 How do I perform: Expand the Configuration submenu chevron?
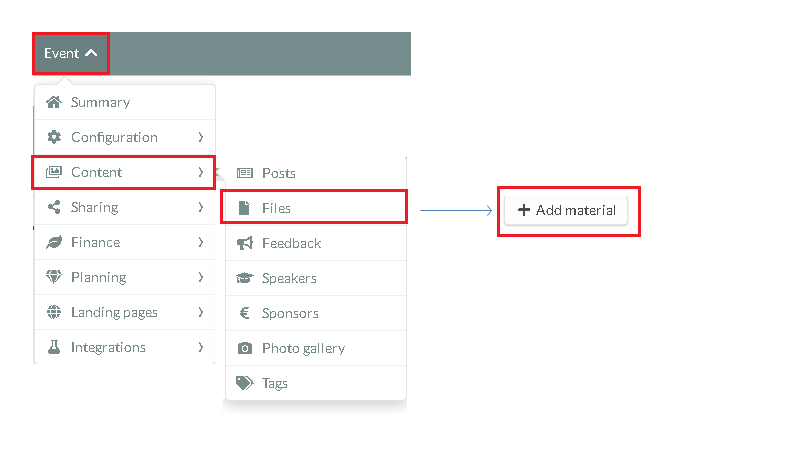(x=201, y=137)
